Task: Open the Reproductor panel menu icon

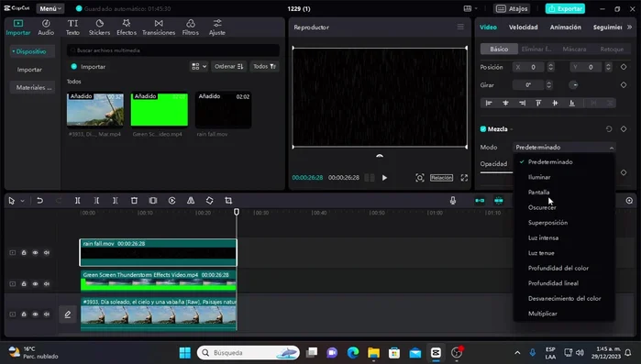Action: 460,27
